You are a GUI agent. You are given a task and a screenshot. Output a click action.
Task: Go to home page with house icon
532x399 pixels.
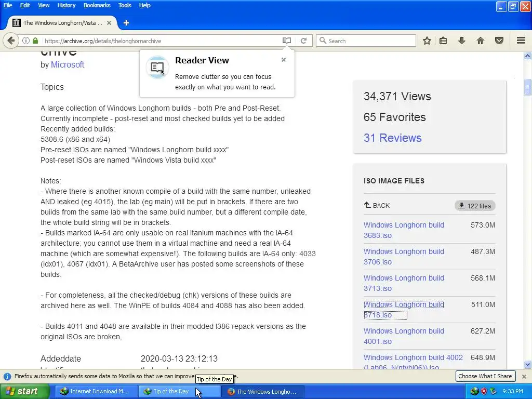coord(481,41)
